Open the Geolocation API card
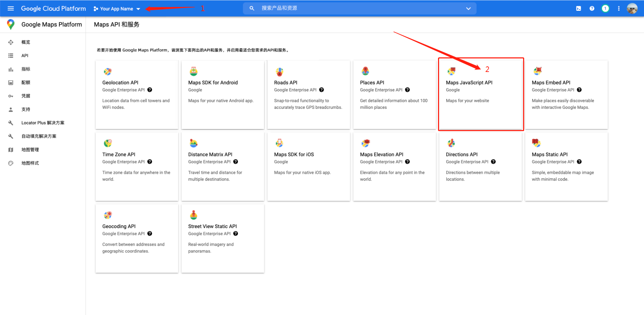The width and height of the screenshot is (644, 315). [137, 95]
